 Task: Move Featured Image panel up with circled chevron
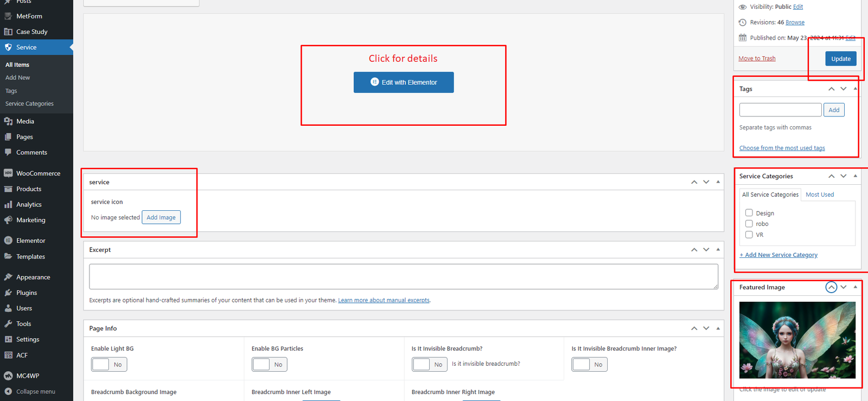[831, 287]
